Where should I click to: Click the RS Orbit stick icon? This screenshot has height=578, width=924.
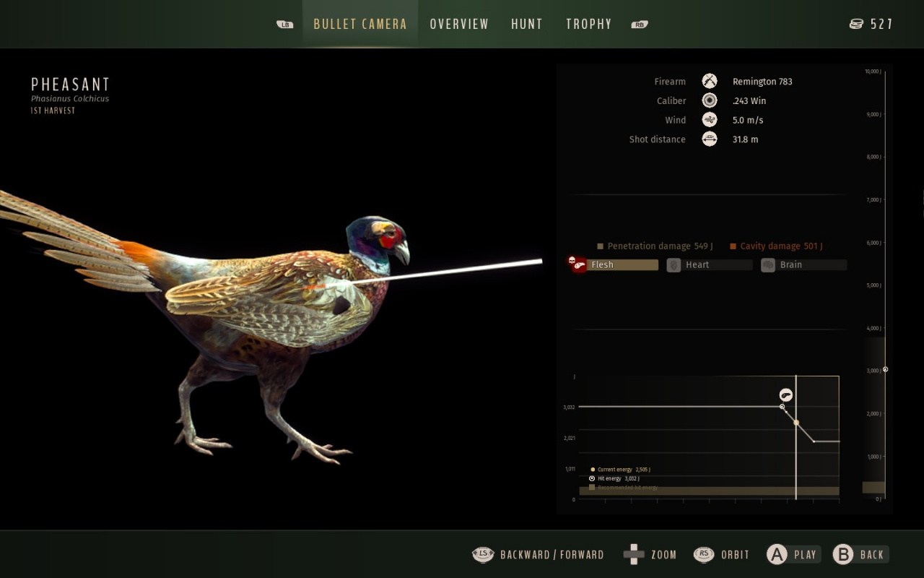tap(704, 554)
